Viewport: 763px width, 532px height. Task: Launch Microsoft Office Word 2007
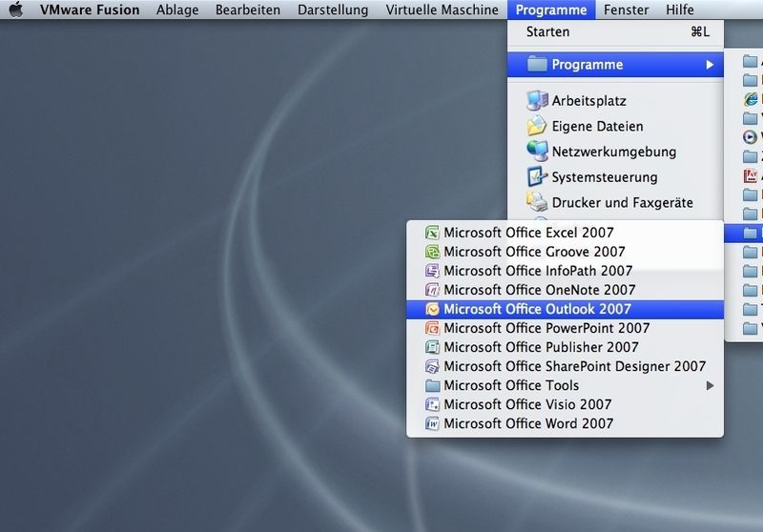pyautogui.click(x=565, y=423)
